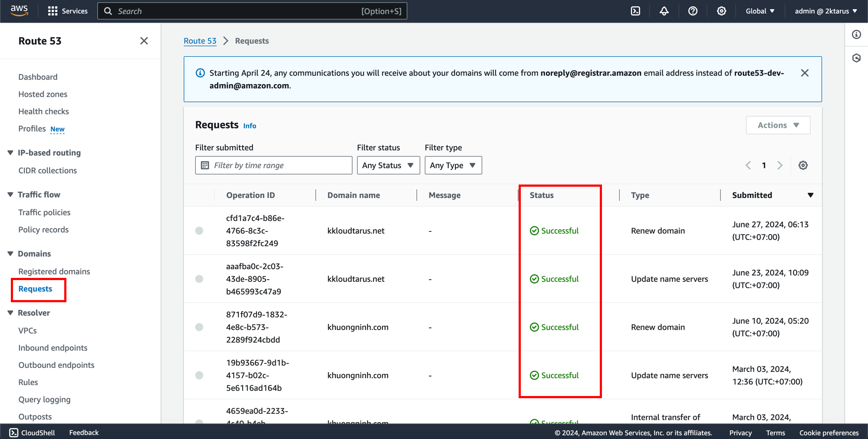Viewport: 868px width, 439px height.
Task: Open Registered domains in the sidebar
Action: tap(54, 271)
